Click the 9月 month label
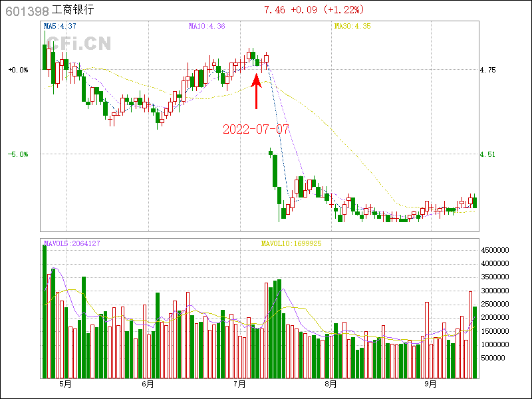 tap(430, 384)
